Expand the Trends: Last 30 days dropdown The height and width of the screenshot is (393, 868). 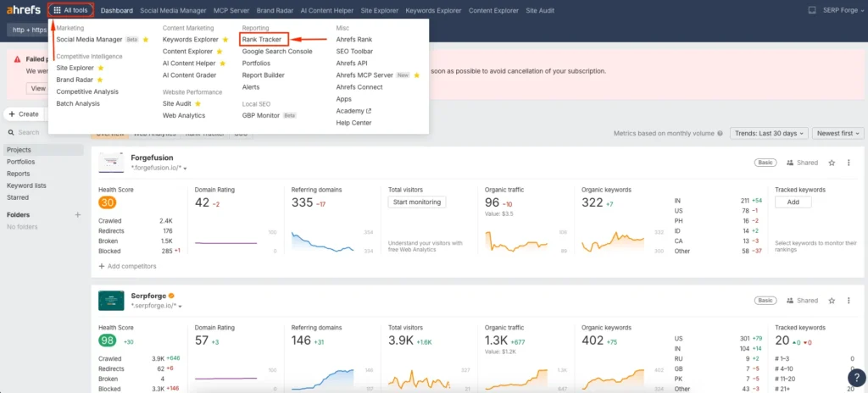[767, 133]
